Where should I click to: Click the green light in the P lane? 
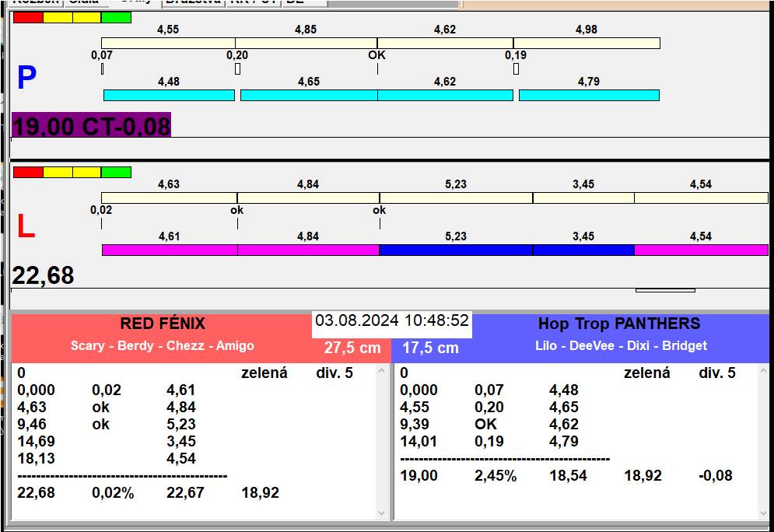tap(116, 17)
